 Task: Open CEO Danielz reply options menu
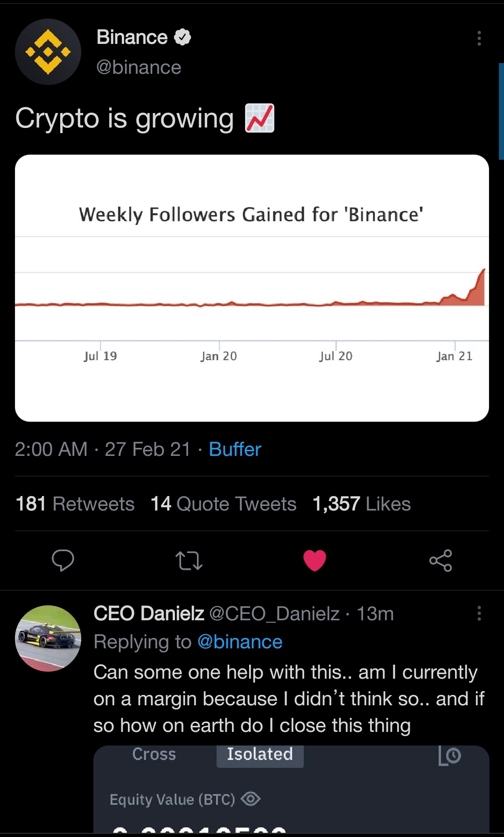479,613
